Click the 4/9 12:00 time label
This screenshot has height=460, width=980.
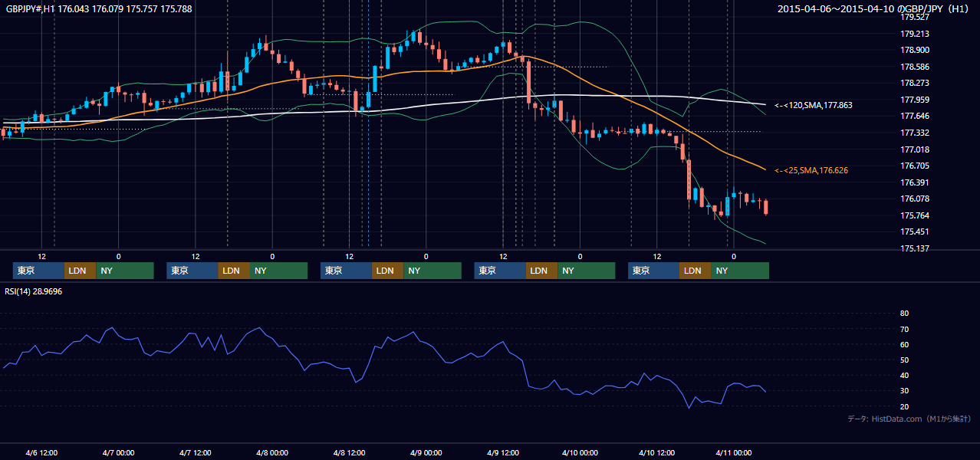503,452
